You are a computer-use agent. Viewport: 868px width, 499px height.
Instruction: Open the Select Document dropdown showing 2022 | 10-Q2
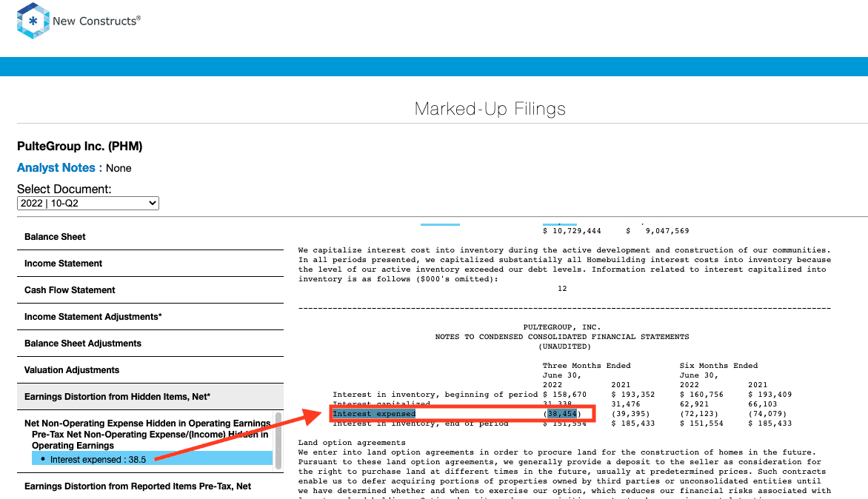pos(88,203)
